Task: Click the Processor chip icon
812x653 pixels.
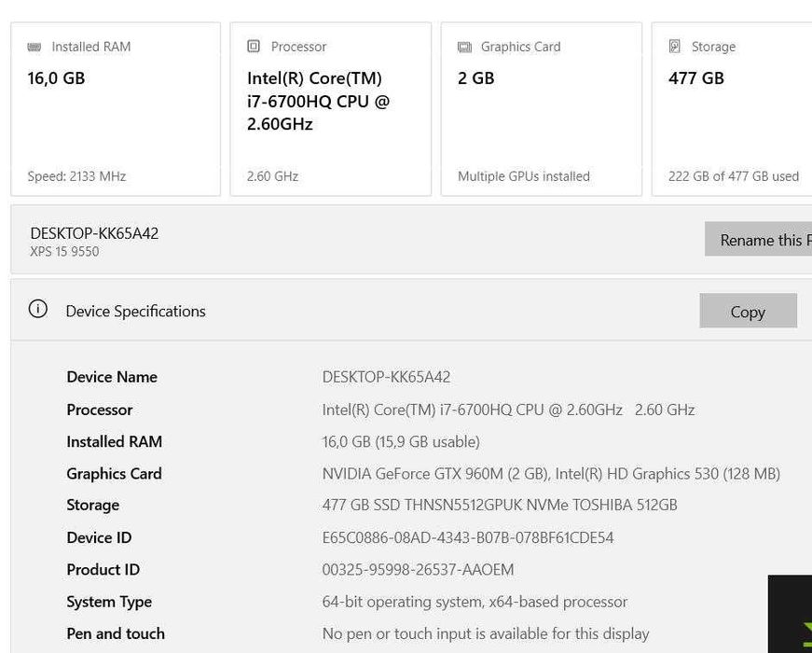Action: coord(254,47)
